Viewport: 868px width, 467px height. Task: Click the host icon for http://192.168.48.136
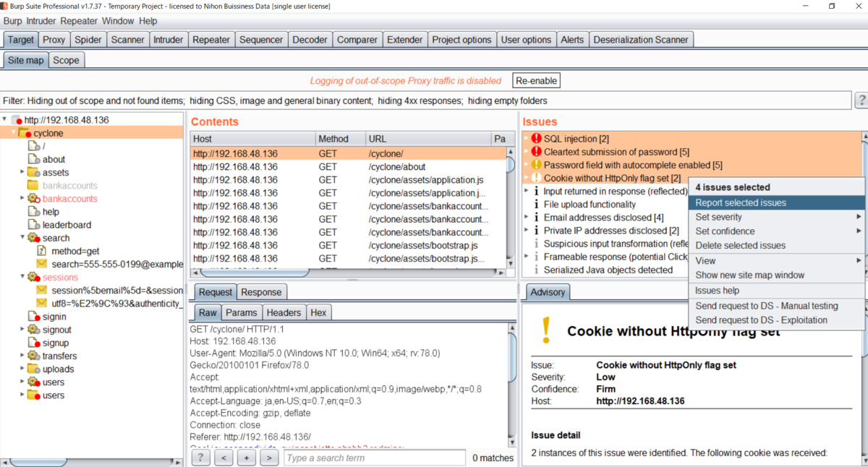coord(17,120)
